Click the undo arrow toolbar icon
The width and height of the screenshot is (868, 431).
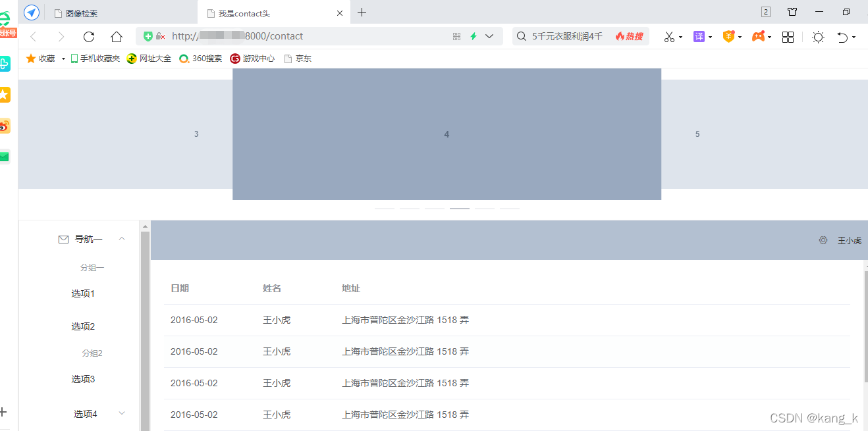842,37
